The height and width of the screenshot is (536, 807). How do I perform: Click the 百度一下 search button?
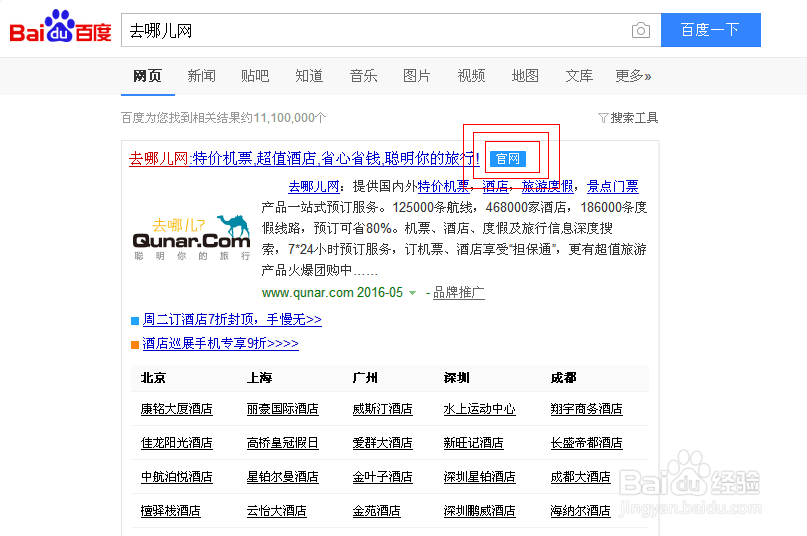pyautogui.click(x=711, y=30)
